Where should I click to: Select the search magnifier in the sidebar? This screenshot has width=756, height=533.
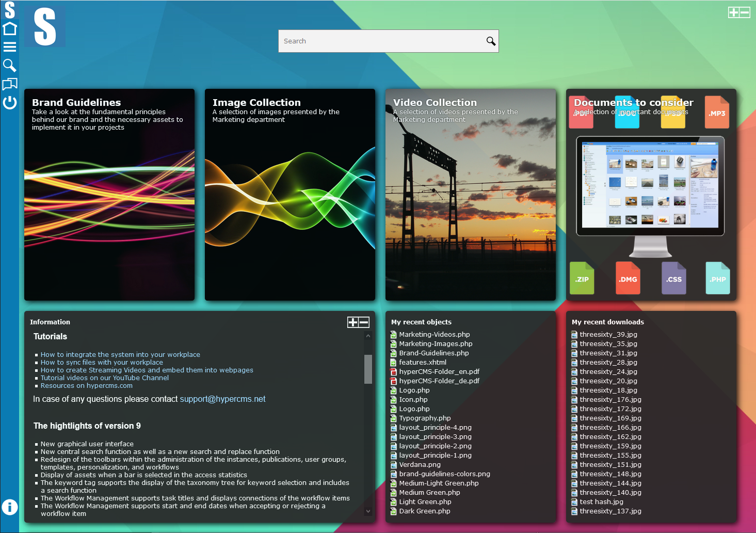click(x=9, y=65)
